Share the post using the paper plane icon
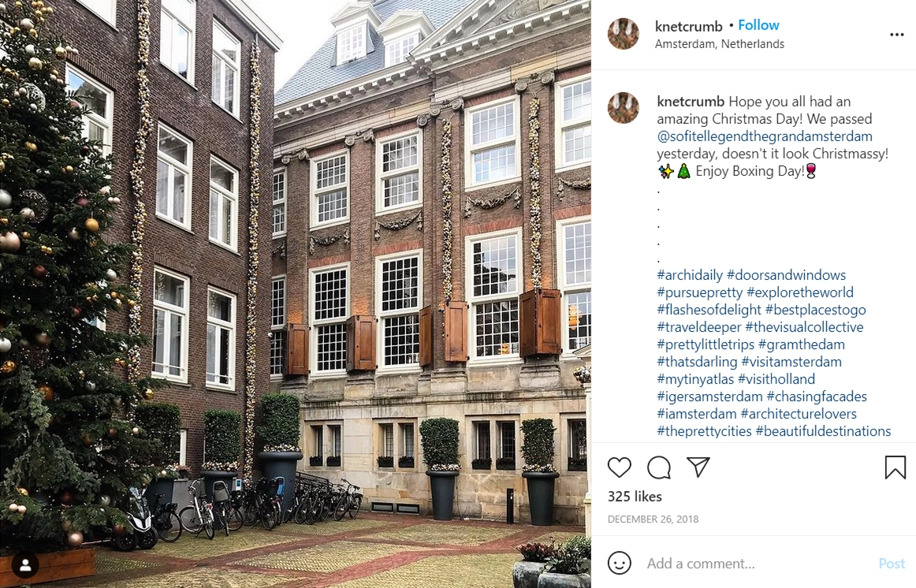The width and height of the screenshot is (916, 588). click(x=698, y=467)
